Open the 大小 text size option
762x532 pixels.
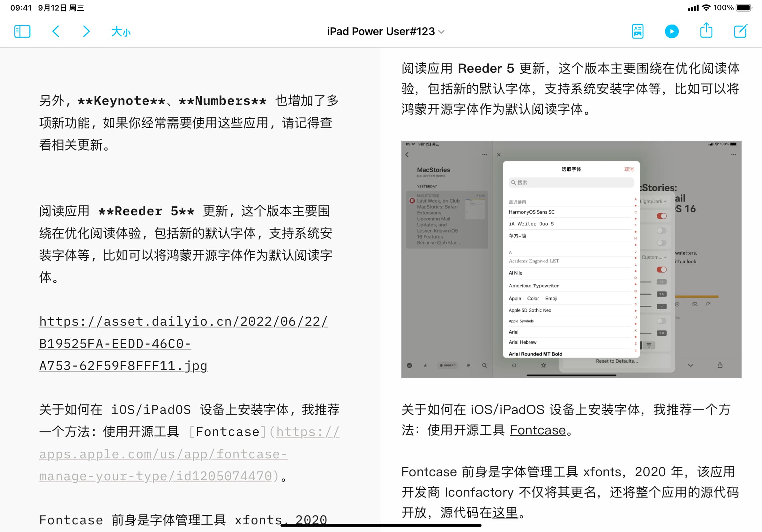[121, 32]
